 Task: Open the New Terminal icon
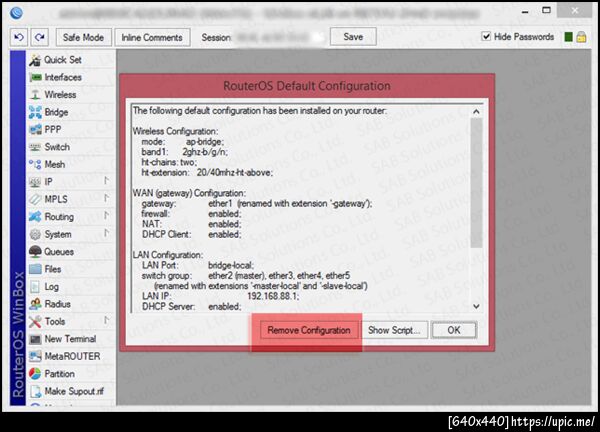tap(35, 339)
